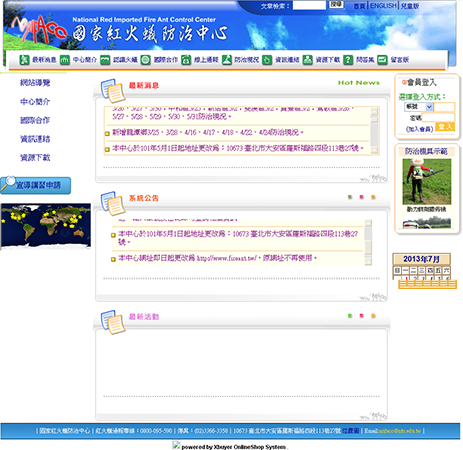Open 資訊連結 in left sidebar
The width and height of the screenshot is (463, 450).
click(35, 139)
